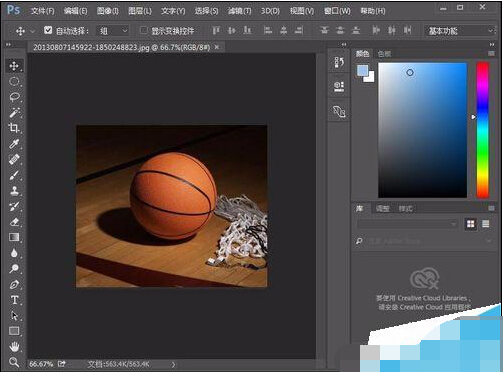Open the 滤镜(T) menu

point(239,11)
